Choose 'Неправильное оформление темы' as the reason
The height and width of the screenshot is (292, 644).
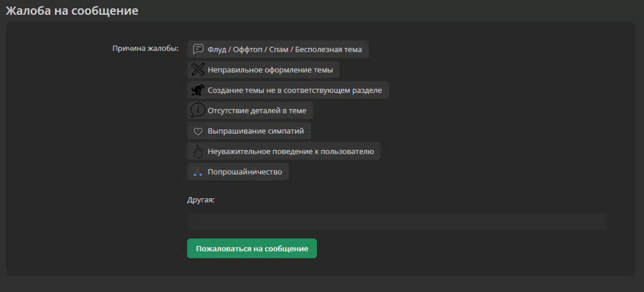tap(270, 70)
